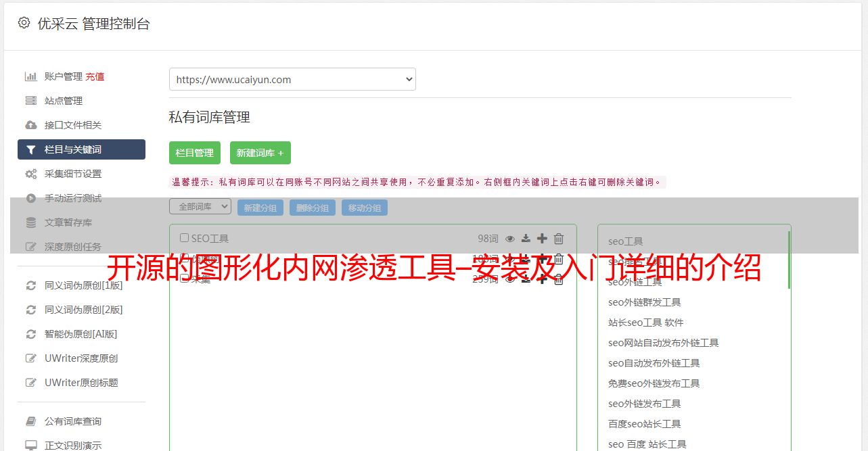Viewport: 868px width, 451px height.
Task: Select keyword seo外链发布工具
Action: (x=645, y=404)
